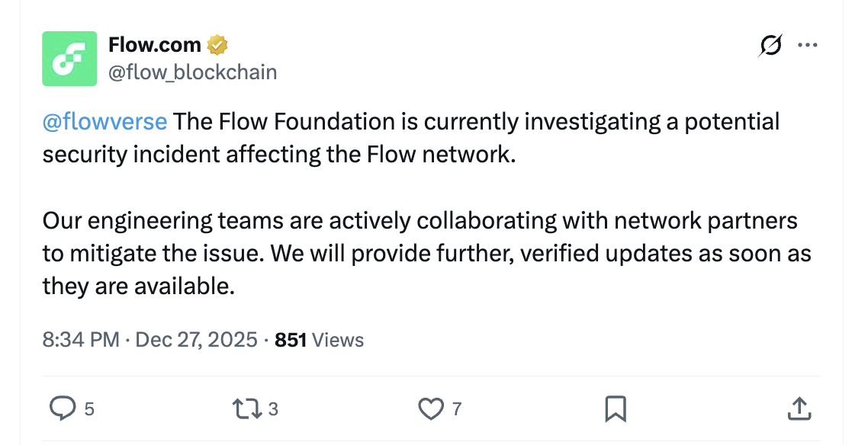Expand reply actions with the ellipsis
Viewport: 868px width, 445px height.
(808, 44)
